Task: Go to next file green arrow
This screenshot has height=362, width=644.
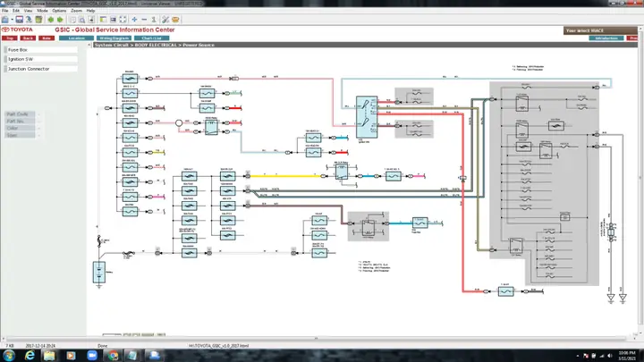Action: pyautogui.click(x=60, y=20)
